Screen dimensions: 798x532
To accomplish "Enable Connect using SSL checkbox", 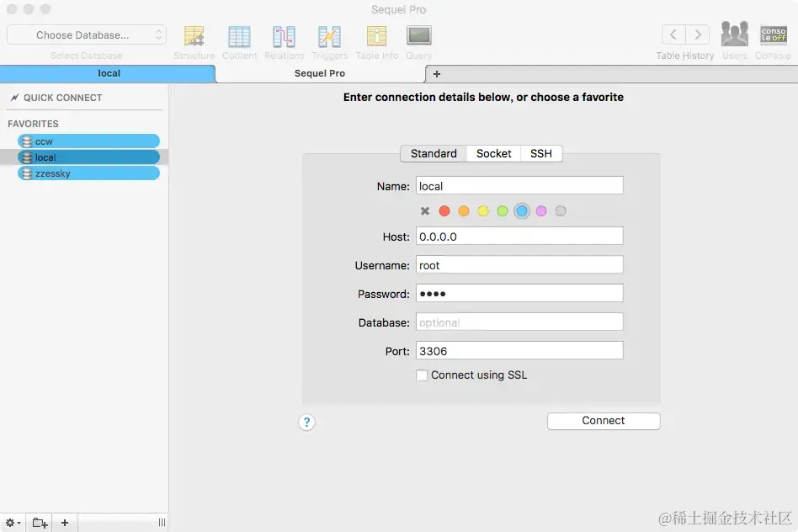I will click(x=422, y=375).
